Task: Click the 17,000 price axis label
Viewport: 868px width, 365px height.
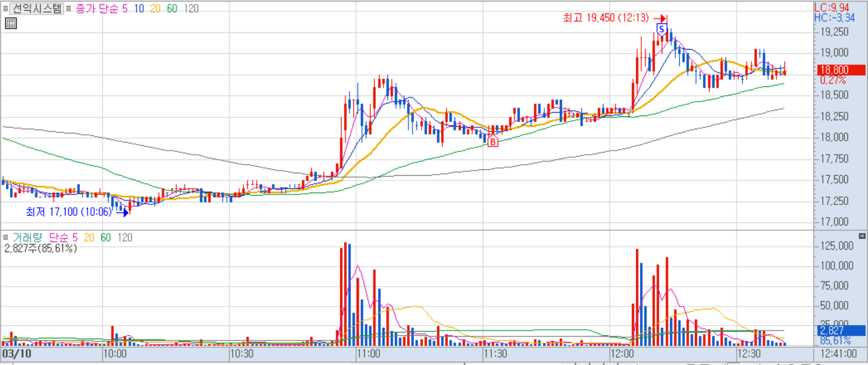Action: click(834, 222)
